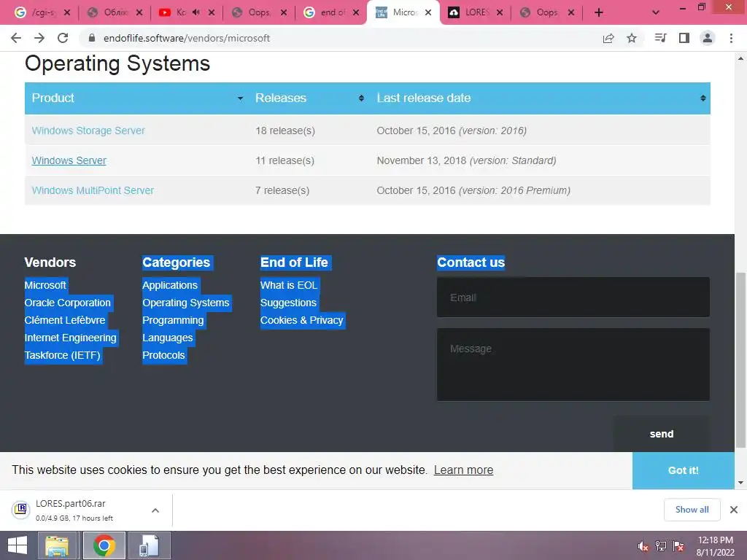Click the page vertical scrollbar thumb
Viewport: 747px width, 560px height.
click(740, 360)
